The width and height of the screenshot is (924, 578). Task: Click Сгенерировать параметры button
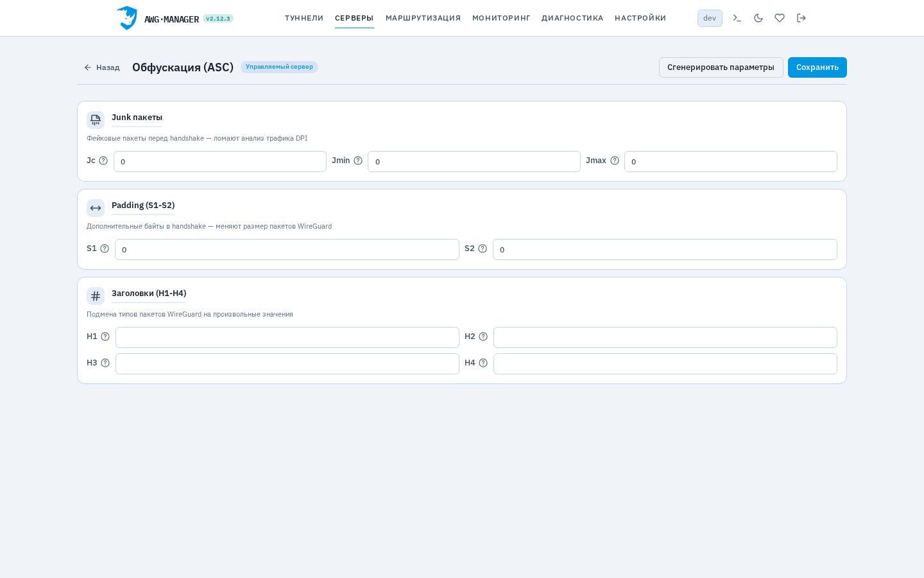pyautogui.click(x=721, y=67)
